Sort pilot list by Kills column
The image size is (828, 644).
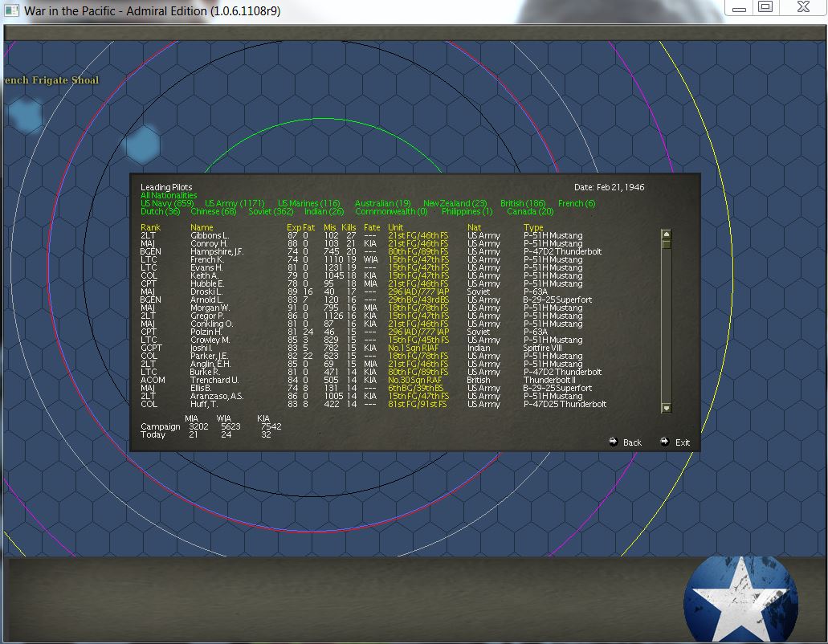[x=349, y=227]
